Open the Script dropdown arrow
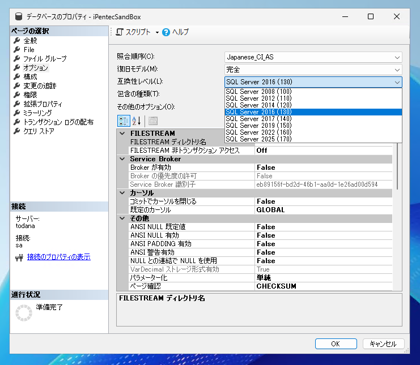The image size is (420, 365). [x=157, y=32]
